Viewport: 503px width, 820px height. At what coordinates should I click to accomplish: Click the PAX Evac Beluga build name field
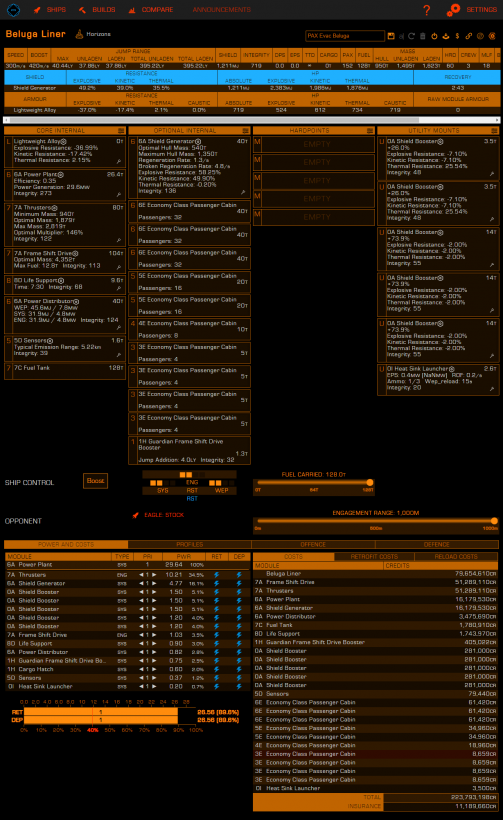coord(345,36)
